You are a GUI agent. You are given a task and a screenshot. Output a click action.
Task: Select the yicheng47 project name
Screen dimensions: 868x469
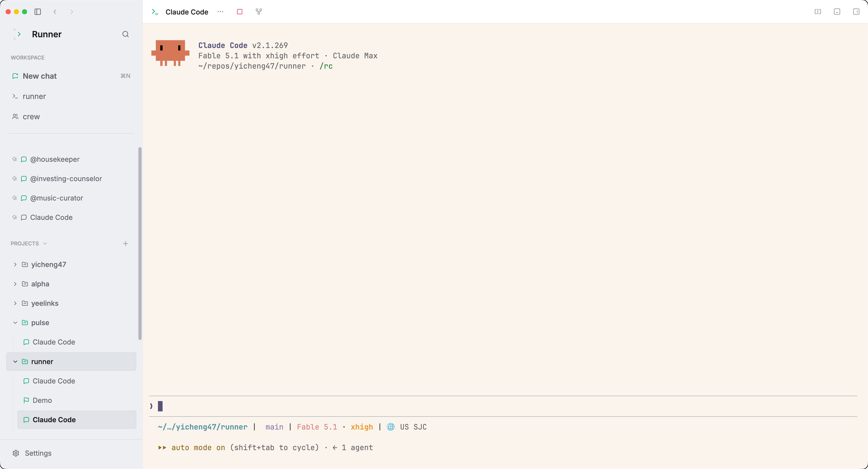click(49, 265)
